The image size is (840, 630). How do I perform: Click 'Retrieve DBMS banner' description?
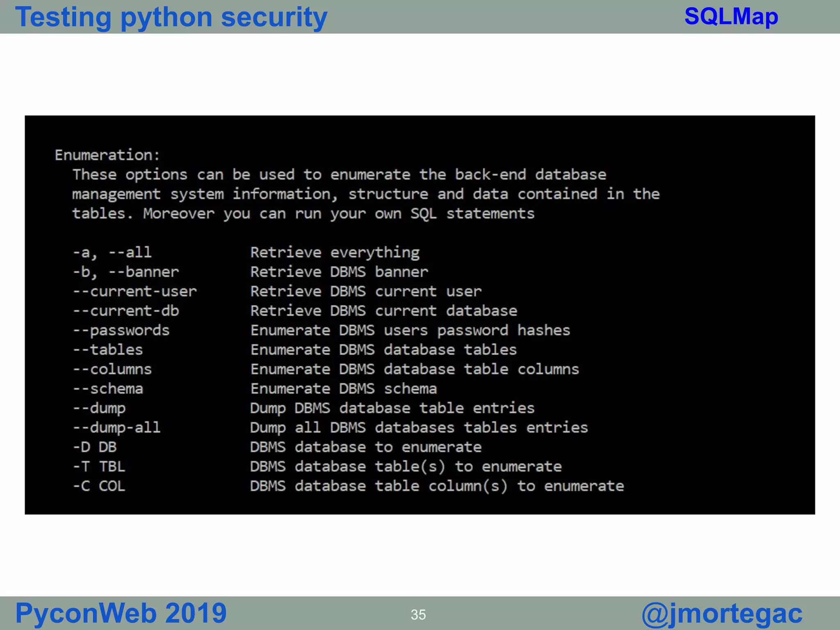340,272
